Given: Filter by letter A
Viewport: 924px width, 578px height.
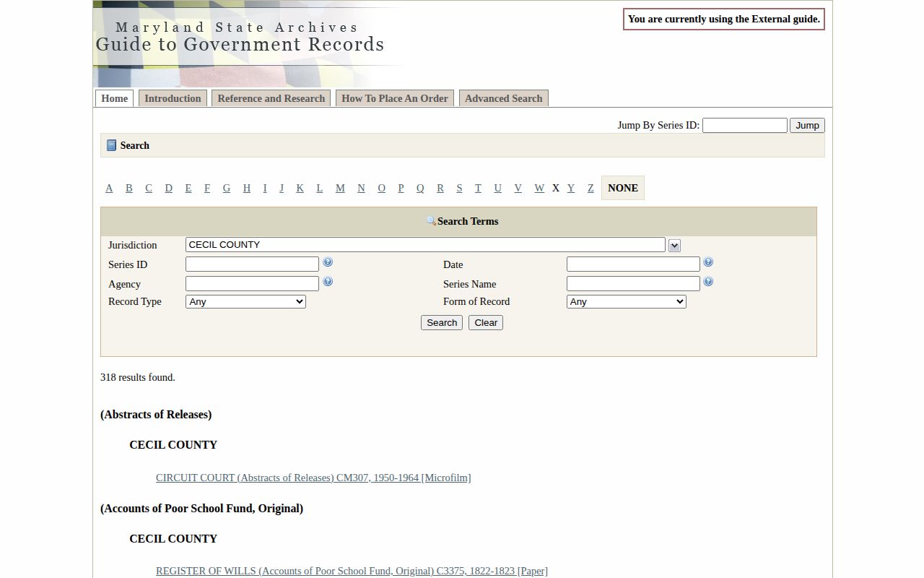Looking at the screenshot, I should pos(109,188).
